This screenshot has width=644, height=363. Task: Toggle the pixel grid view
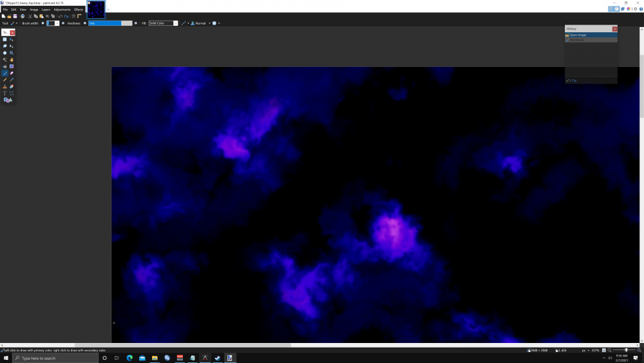[x=73, y=17]
